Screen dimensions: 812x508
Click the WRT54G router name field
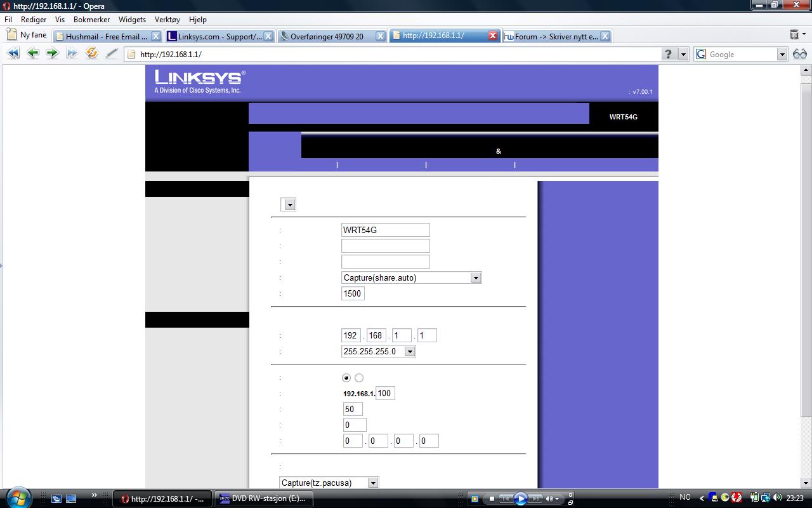tap(385, 230)
